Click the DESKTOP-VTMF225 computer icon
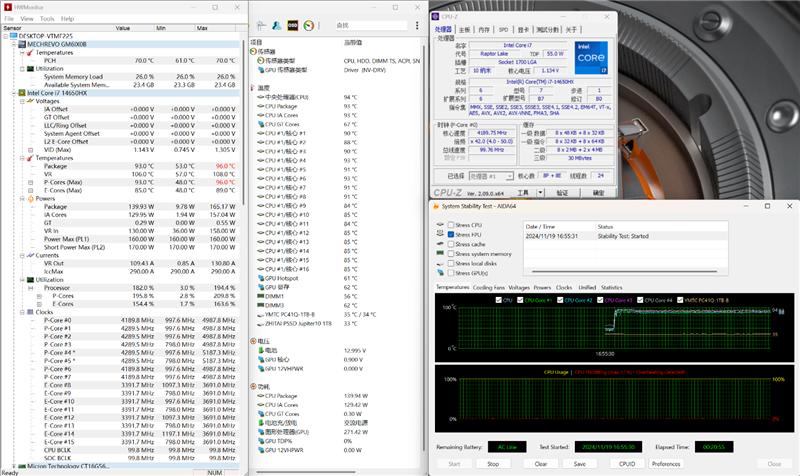This screenshot has width=800, height=476. 14,36
